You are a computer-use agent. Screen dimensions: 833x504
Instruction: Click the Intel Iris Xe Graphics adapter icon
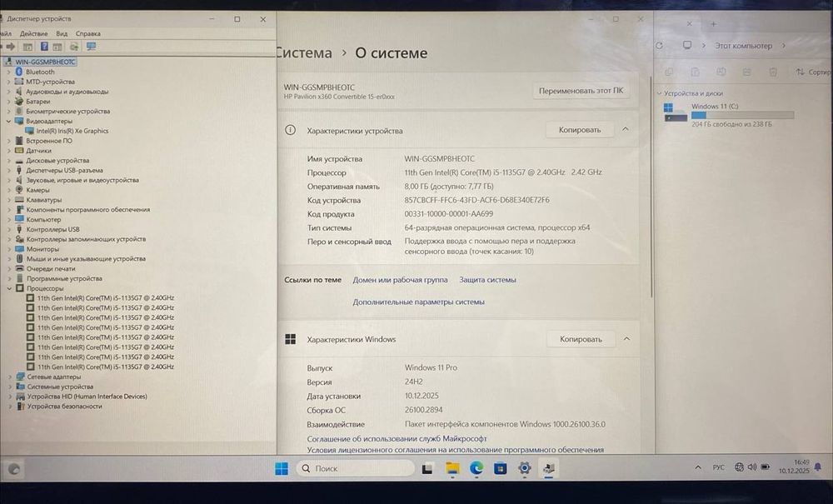pos(30,131)
